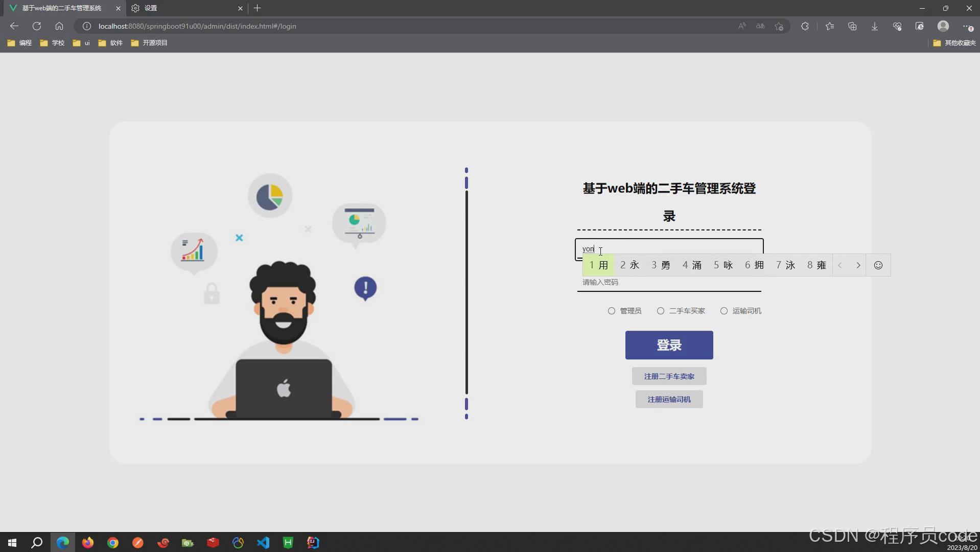Click the 登录 login button
Image resolution: width=980 pixels, height=552 pixels.
pos(669,345)
